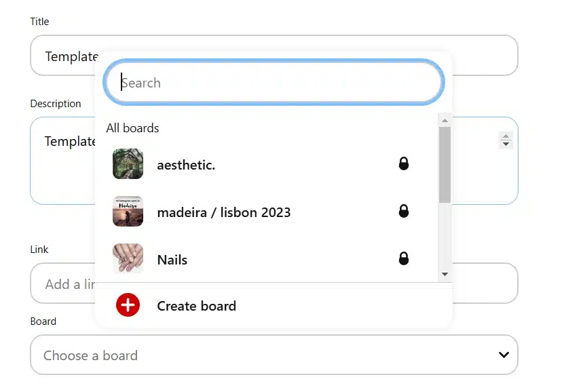Viewport: 564px width, 392px height.
Task: Click the lock icon beside Nails board
Action: (404, 258)
